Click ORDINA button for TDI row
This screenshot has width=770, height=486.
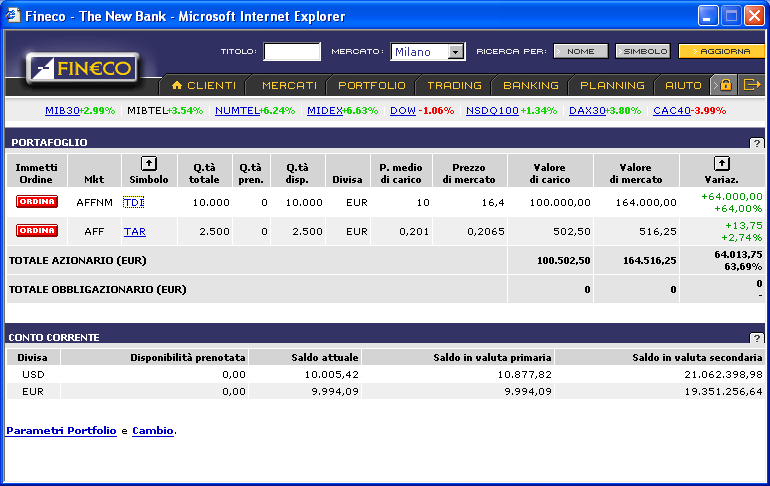click(37, 202)
